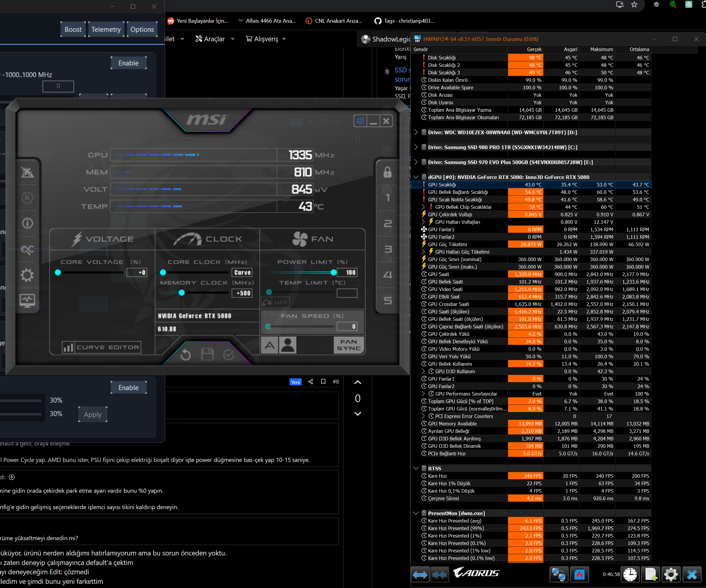
Task: Click the Boost button
Action: coord(73,29)
